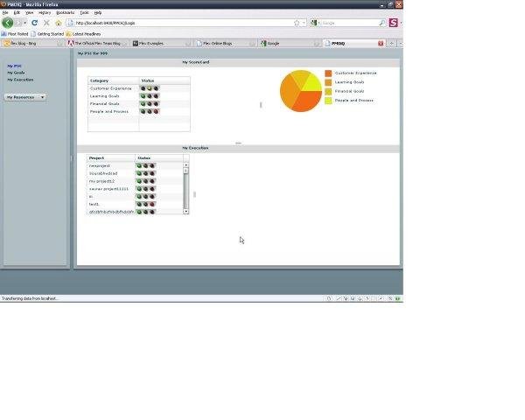
Task: Expand the My Resources dropdown
Action: (x=25, y=97)
